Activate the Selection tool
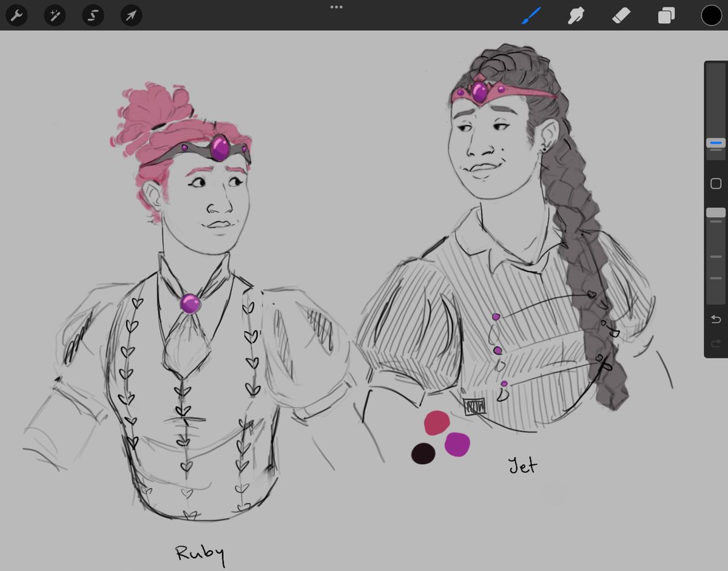Image resolution: width=728 pixels, height=571 pixels. [93, 15]
